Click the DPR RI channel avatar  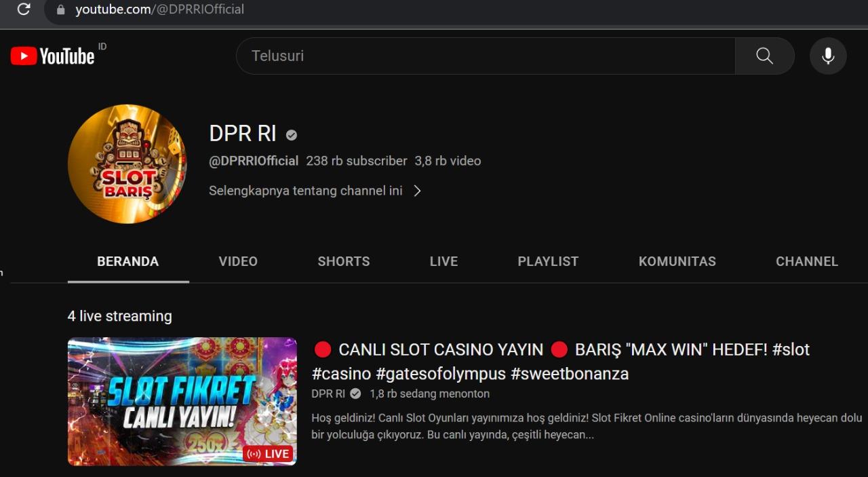point(127,164)
